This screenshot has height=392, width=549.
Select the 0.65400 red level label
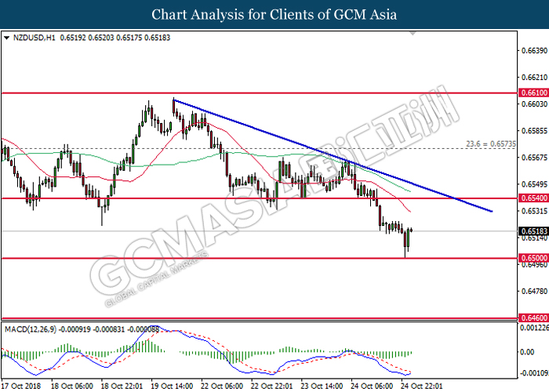(x=533, y=198)
